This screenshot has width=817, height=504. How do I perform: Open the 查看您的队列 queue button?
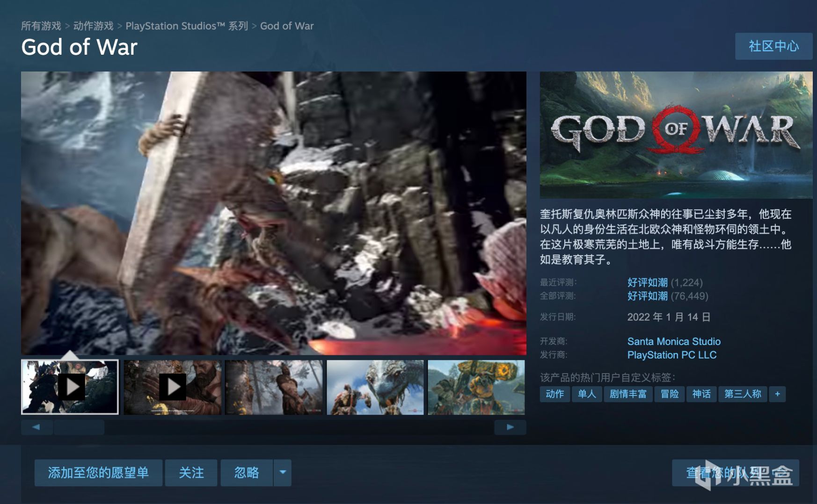click(736, 473)
